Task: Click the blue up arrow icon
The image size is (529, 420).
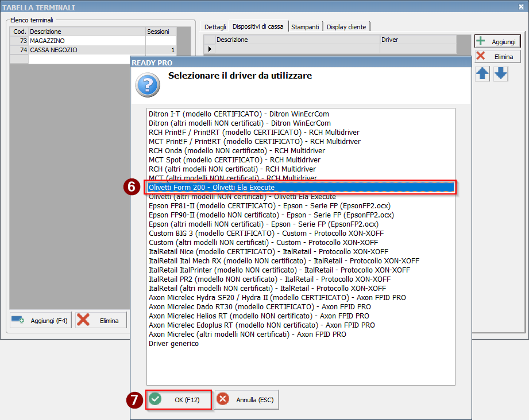Action: point(482,74)
